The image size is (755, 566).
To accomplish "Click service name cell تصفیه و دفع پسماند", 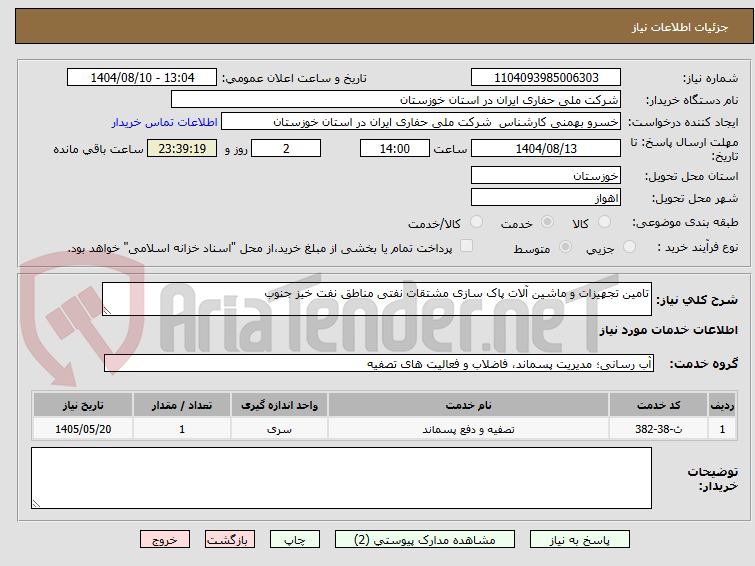I will coord(469,429).
